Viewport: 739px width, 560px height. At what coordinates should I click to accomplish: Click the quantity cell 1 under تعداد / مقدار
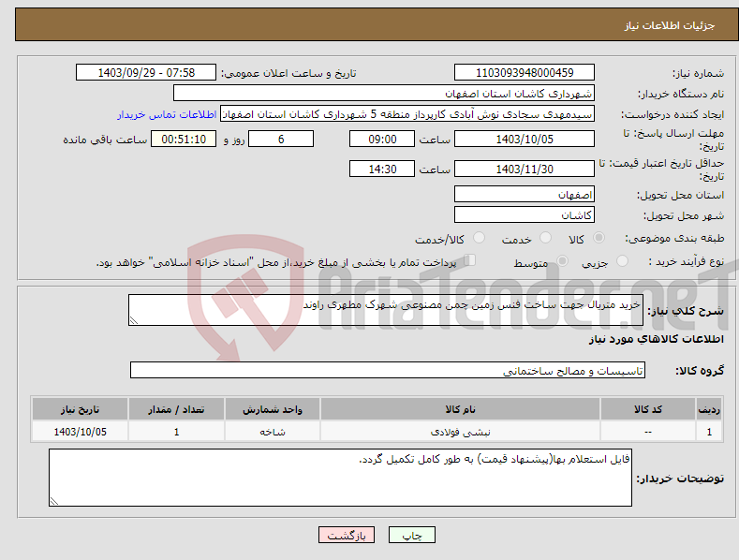[x=176, y=432]
